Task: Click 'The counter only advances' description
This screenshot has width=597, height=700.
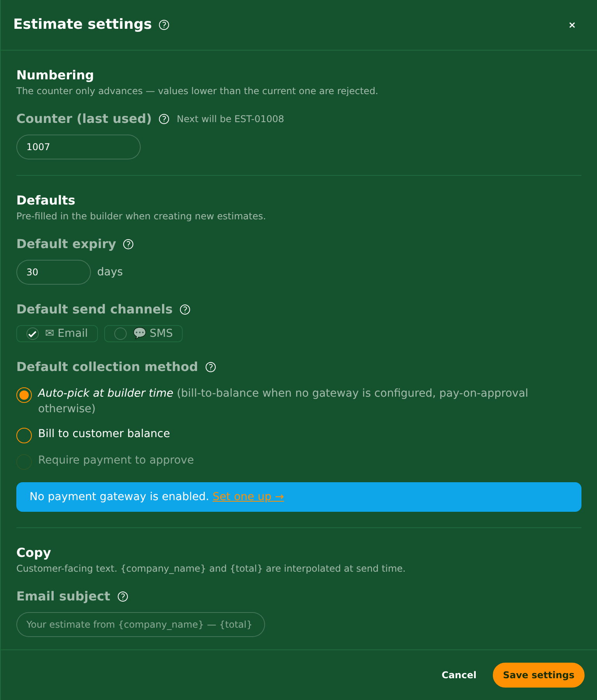Action: (197, 91)
